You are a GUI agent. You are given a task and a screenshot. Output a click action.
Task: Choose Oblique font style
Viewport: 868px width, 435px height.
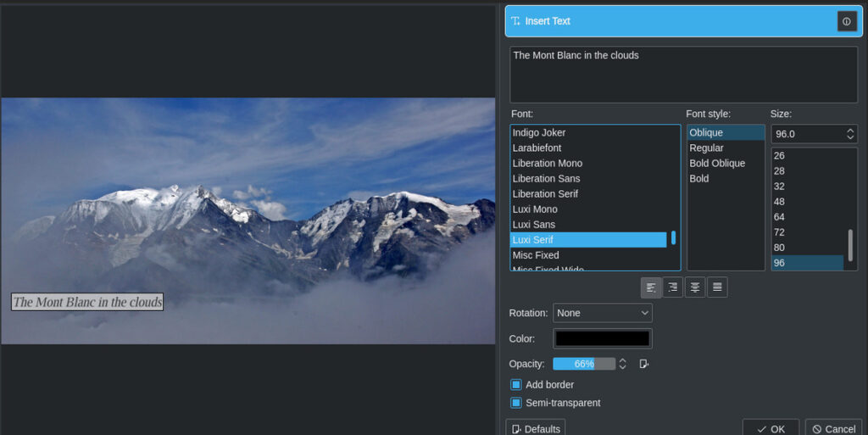726,133
